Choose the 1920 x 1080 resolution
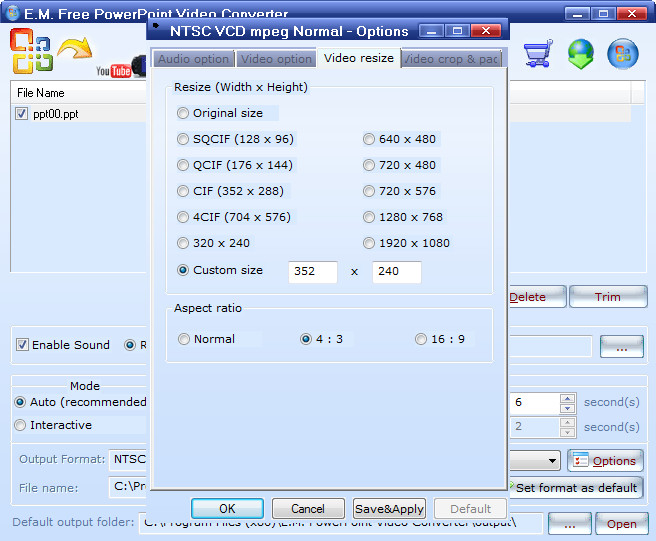This screenshot has width=656, height=541. click(369, 243)
